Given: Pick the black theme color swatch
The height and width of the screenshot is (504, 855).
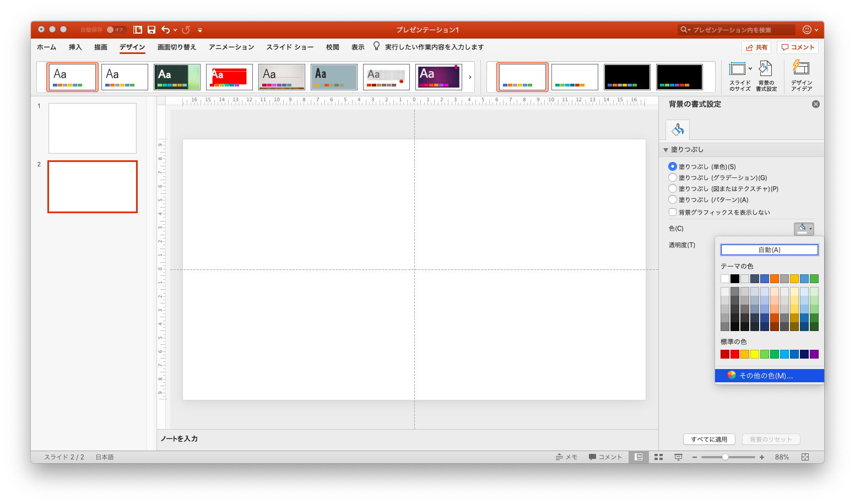Looking at the screenshot, I should point(734,279).
